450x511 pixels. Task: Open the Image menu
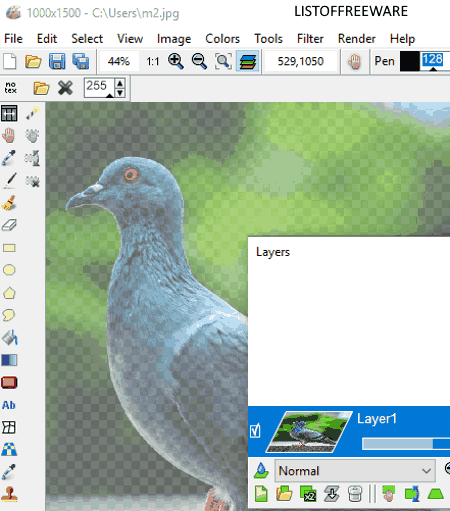pos(174,39)
